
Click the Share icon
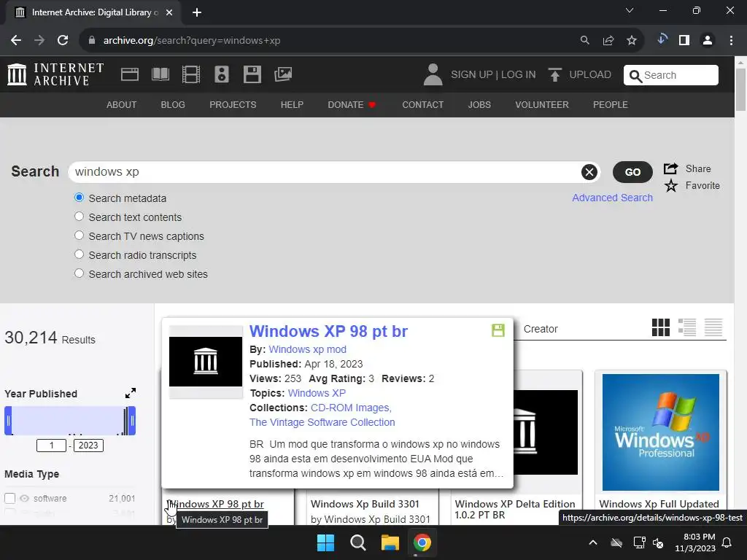tap(671, 168)
